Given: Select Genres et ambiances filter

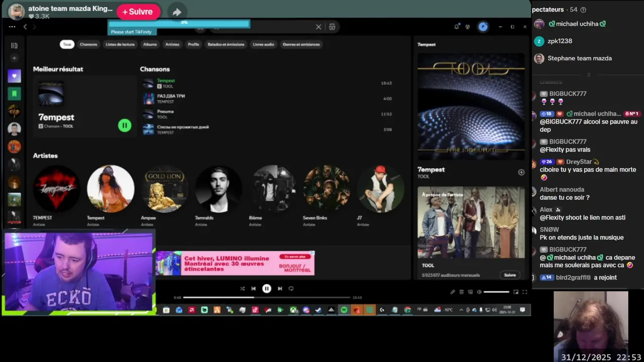Looking at the screenshot, I should pyautogui.click(x=301, y=44).
